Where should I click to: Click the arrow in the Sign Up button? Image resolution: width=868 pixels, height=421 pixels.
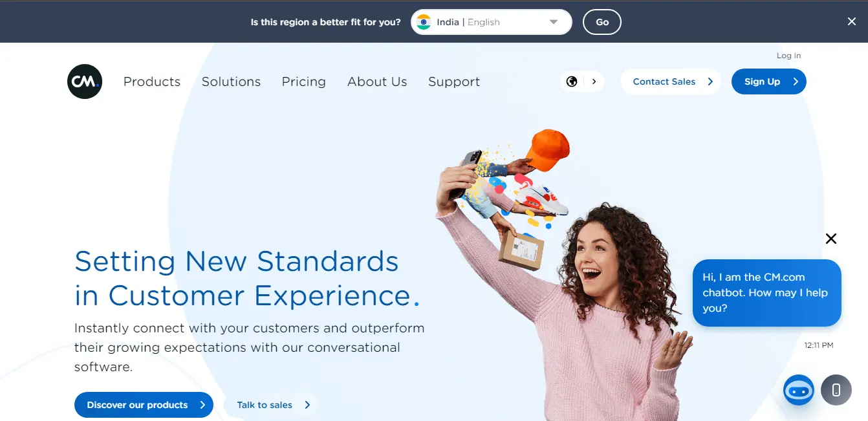click(x=796, y=81)
